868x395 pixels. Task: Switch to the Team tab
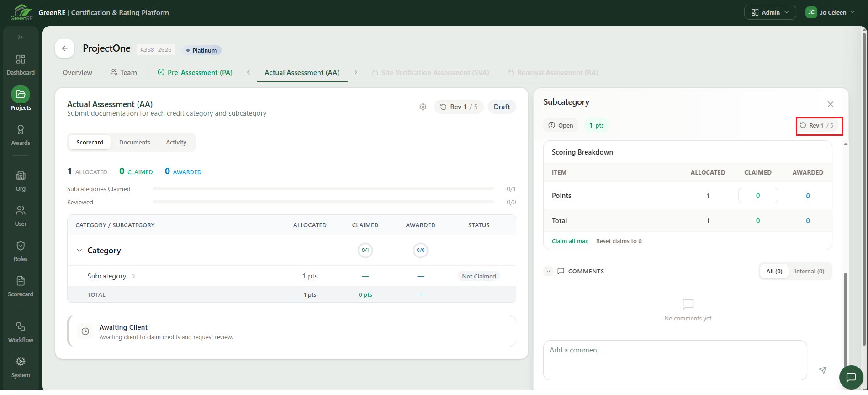tap(124, 73)
